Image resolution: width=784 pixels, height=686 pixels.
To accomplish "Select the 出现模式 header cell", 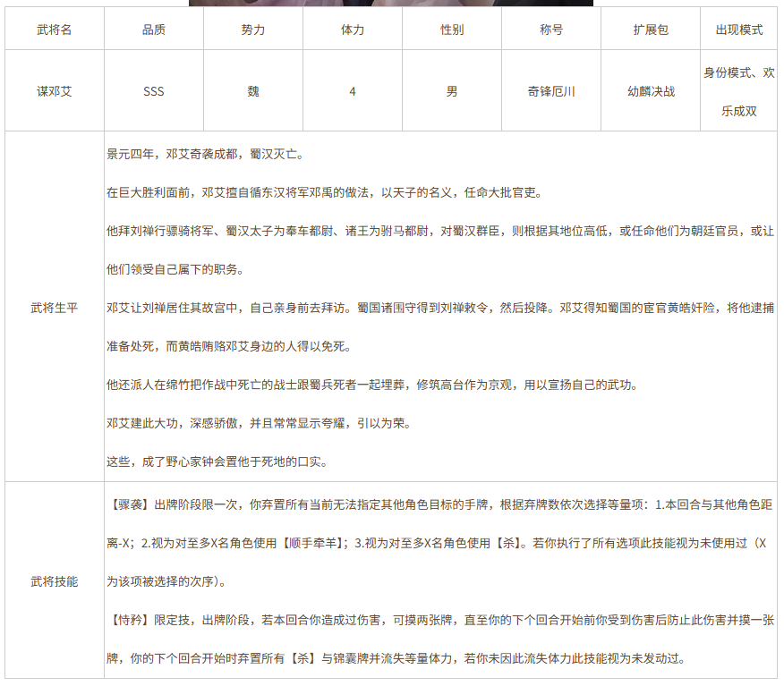I will 739,30.
